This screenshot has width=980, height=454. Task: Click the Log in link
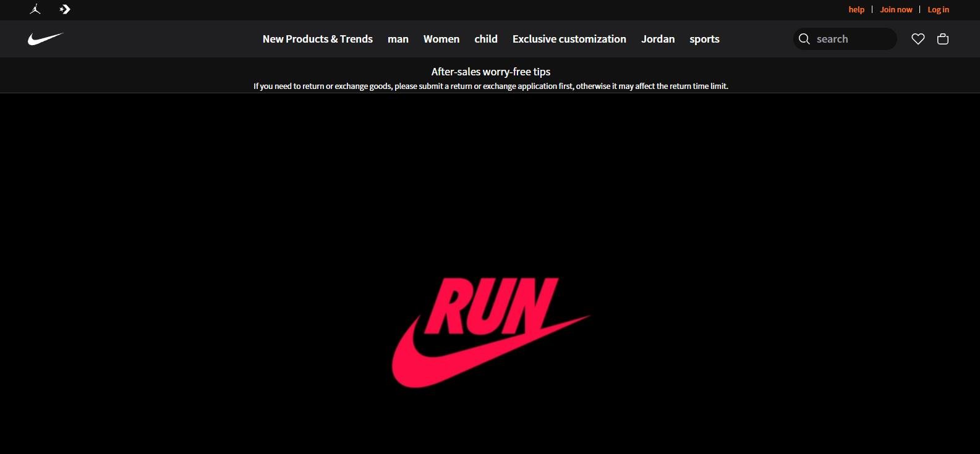pos(938,9)
